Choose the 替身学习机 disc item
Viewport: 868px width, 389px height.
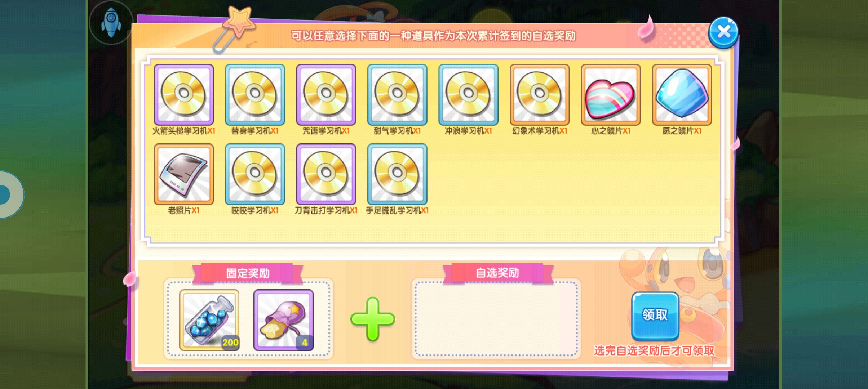[255, 95]
